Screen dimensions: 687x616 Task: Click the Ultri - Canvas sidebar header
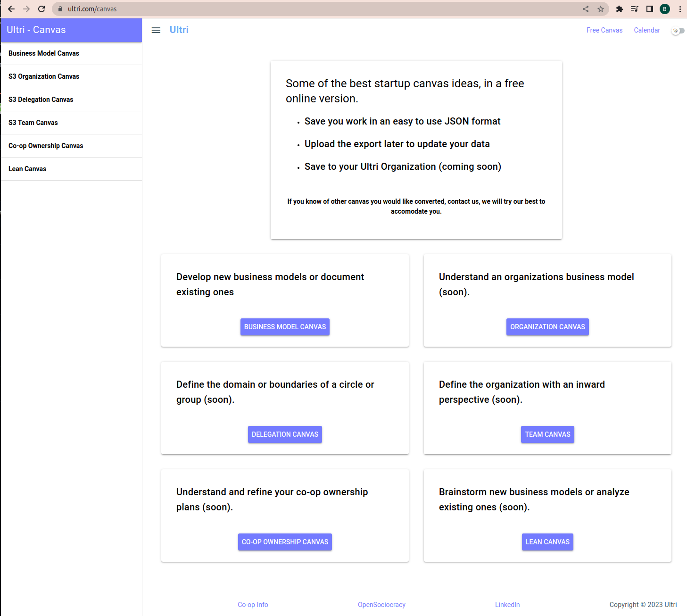click(x=71, y=30)
